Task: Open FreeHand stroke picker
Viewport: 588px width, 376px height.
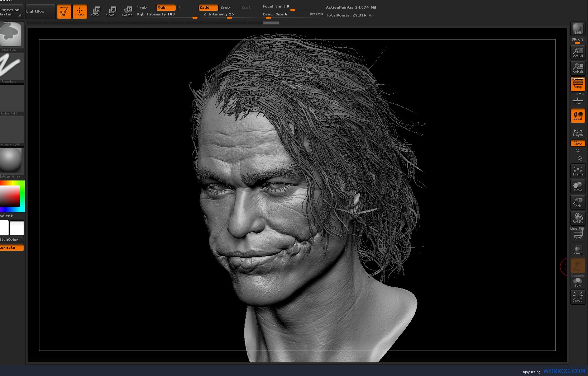Action: coord(11,68)
